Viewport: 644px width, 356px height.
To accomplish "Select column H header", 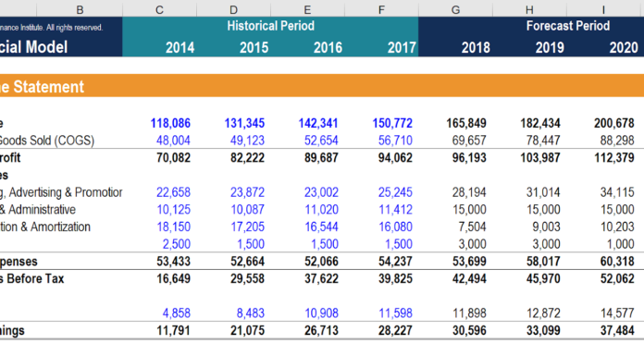I will point(529,9).
